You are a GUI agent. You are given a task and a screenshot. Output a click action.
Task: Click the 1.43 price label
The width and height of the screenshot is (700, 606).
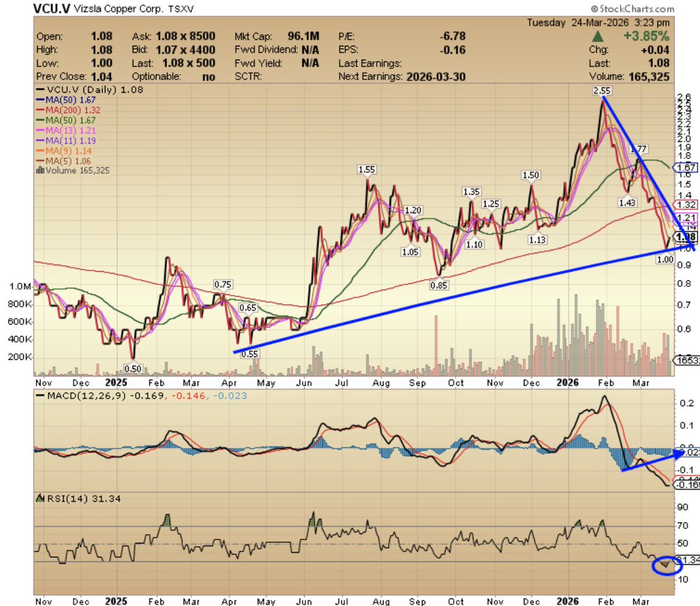(627, 202)
